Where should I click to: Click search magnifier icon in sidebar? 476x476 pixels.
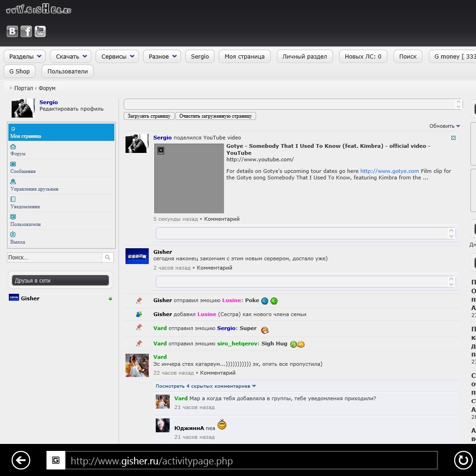click(x=107, y=258)
